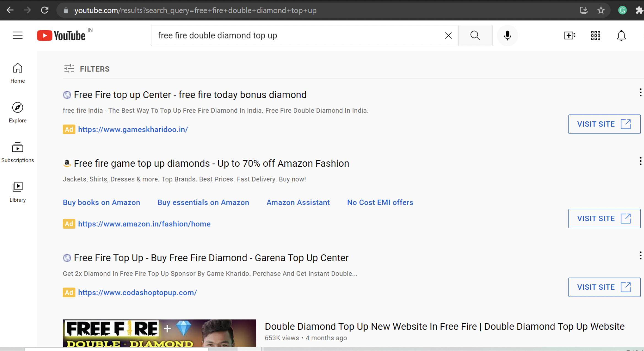644x351 pixels.
Task: Click the Create video icon
Action: [570, 35]
